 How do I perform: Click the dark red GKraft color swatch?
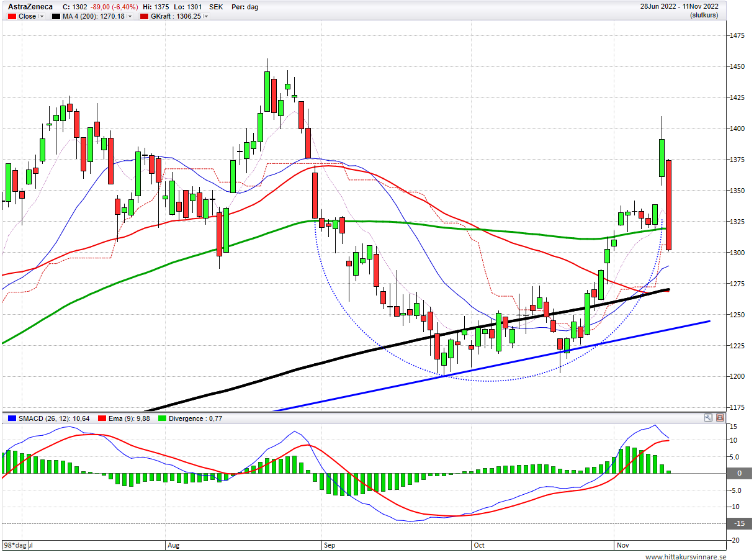click(x=144, y=17)
